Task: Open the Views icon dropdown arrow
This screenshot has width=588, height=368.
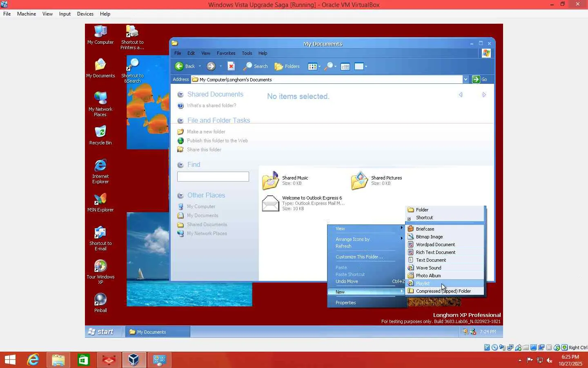Action: [319, 66]
